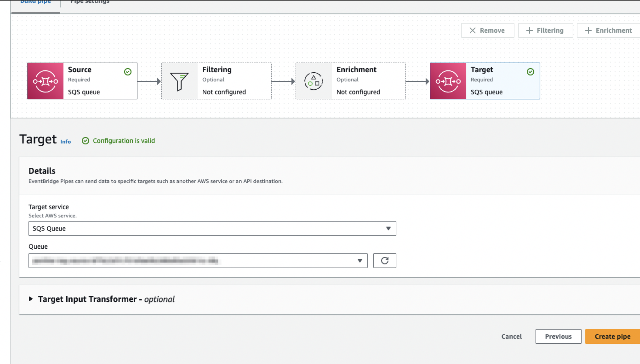Viewport: 640px width, 364px height.
Task: Click the Target SQS queue icon
Action: pyautogui.click(x=448, y=81)
